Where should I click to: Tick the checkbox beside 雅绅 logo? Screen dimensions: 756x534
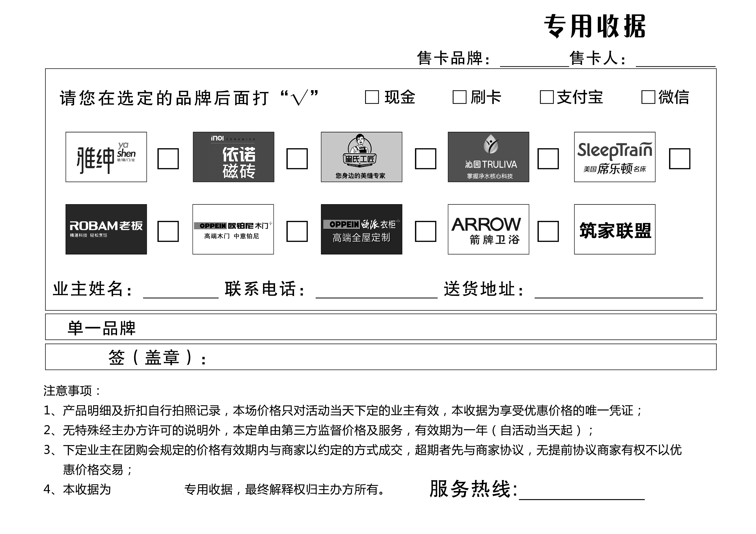pyautogui.click(x=168, y=159)
